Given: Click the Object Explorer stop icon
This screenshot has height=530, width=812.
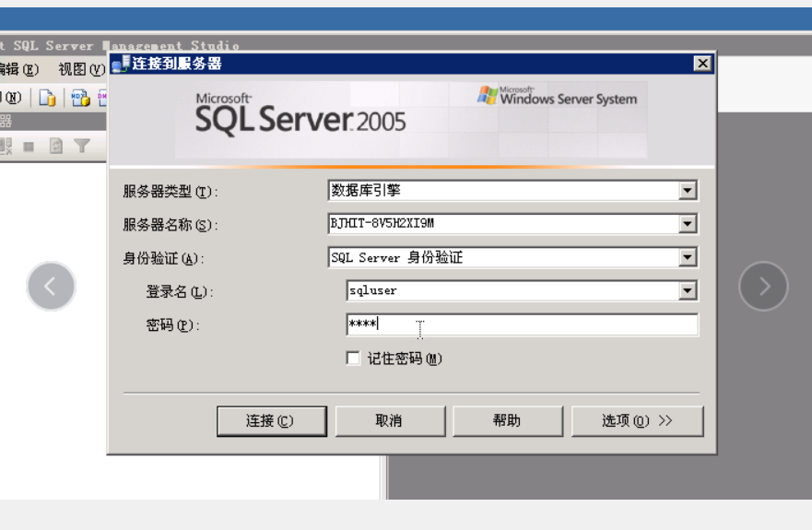Looking at the screenshot, I should click(x=29, y=147).
